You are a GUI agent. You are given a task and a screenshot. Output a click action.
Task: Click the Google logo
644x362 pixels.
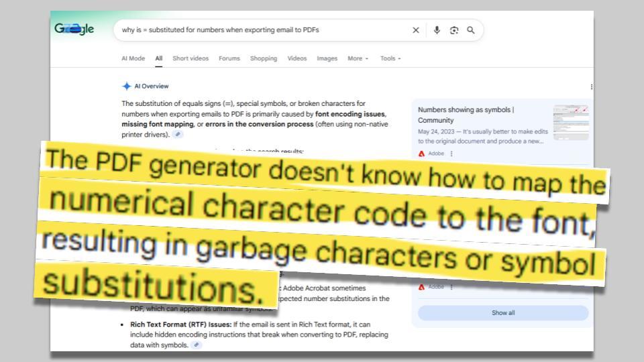(x=74, y=29)
